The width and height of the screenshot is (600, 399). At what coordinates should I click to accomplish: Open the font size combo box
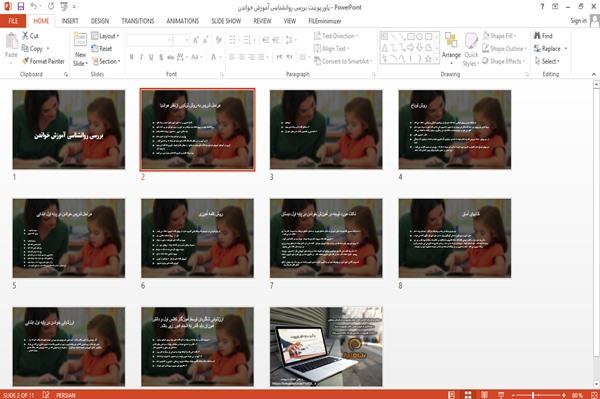181,39
